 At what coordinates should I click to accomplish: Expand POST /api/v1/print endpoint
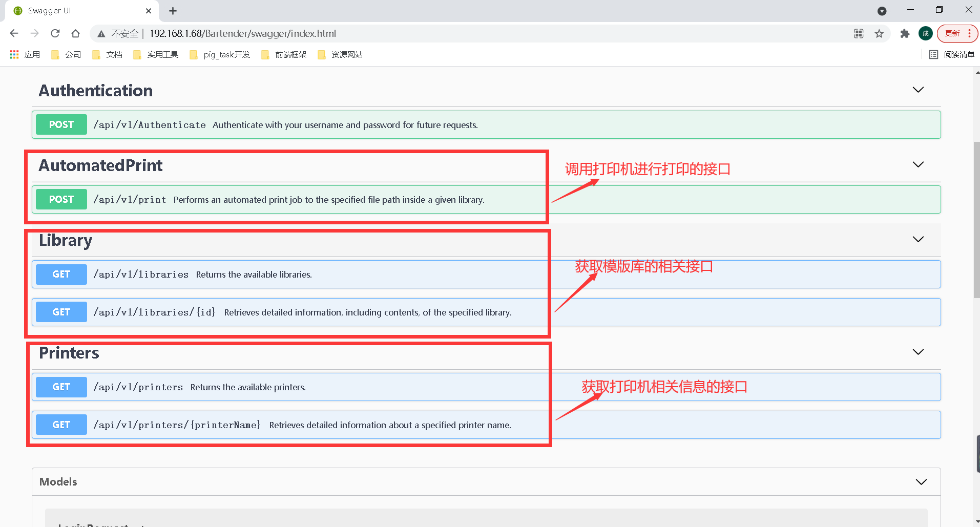coord(486,199)
